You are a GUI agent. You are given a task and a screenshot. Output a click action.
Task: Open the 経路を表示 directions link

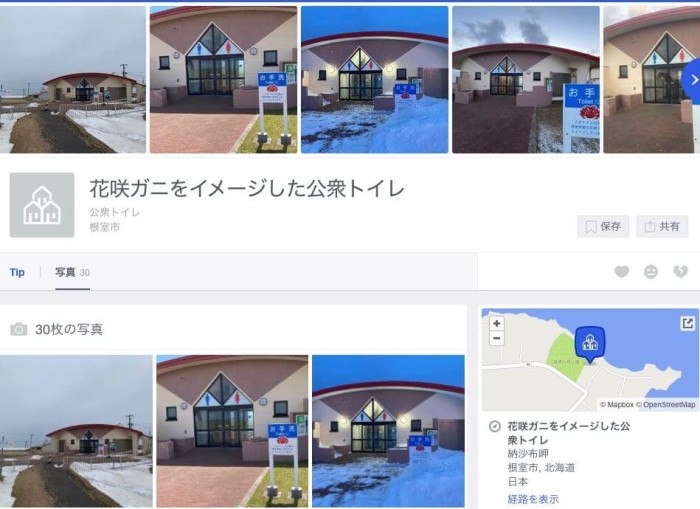pyautogui.click(x=533, y=499)
